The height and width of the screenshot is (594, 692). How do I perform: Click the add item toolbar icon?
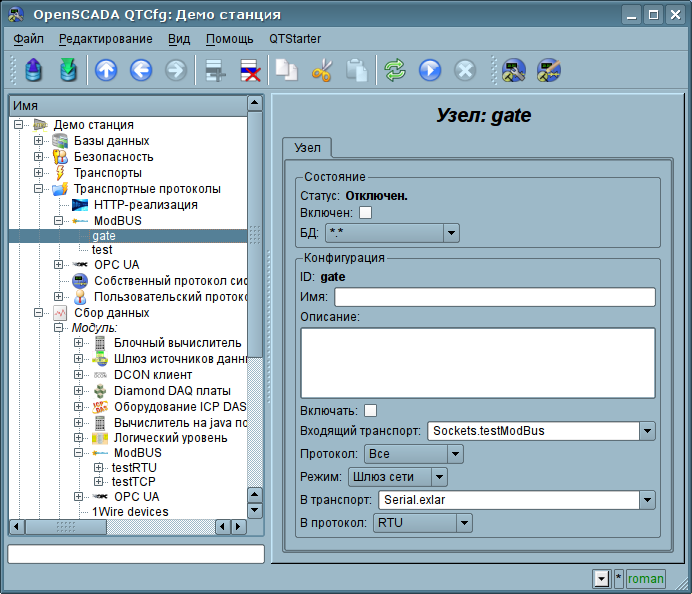tap(213, 70)
